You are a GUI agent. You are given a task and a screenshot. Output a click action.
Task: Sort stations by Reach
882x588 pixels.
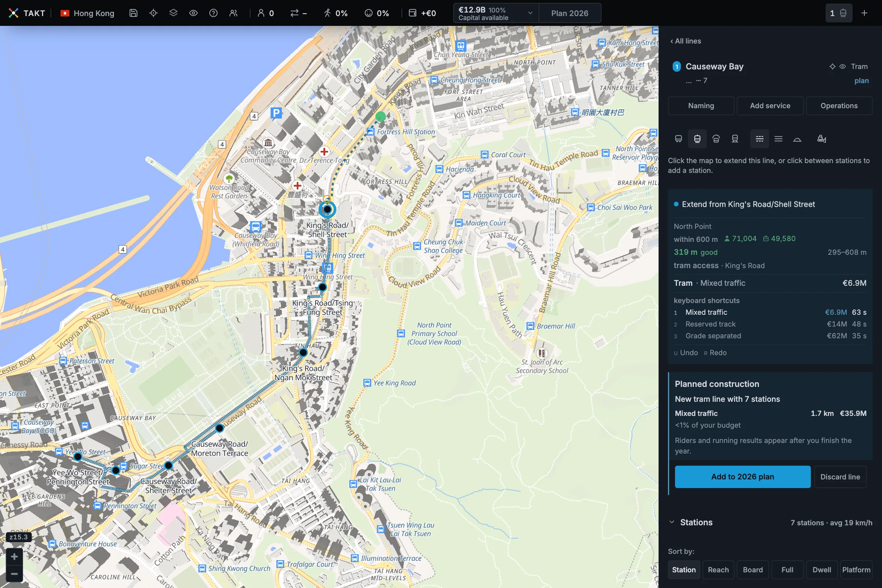718,570
